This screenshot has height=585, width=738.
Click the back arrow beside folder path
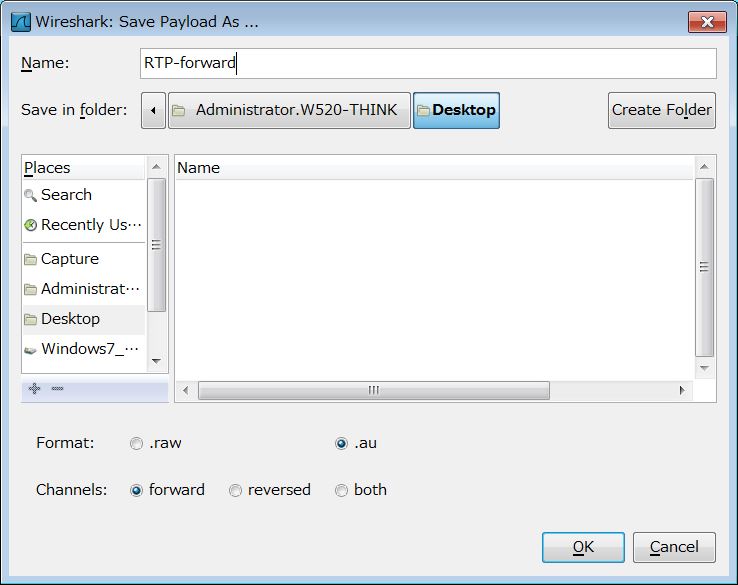(x=153, y=111)
